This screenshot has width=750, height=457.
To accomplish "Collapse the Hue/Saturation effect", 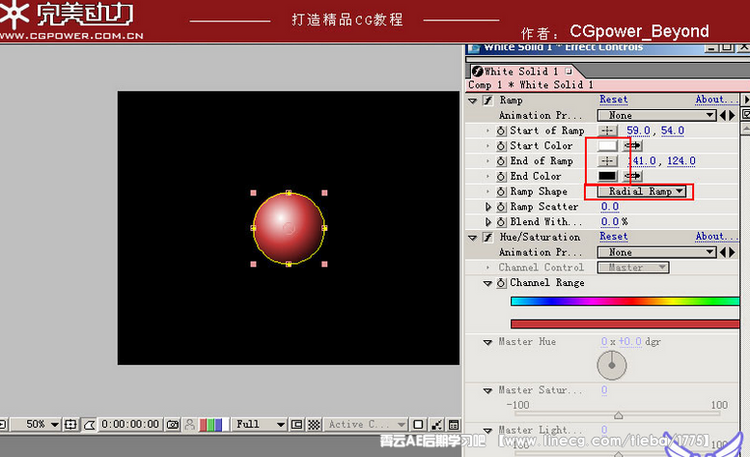I will pyautogui.click(x=473, y=238).
